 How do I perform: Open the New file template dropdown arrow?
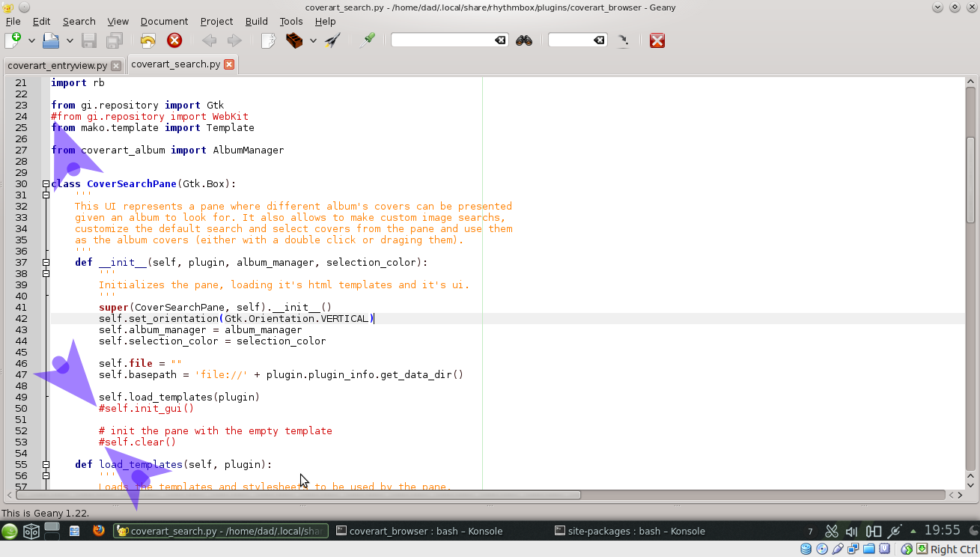pos(31,40)
